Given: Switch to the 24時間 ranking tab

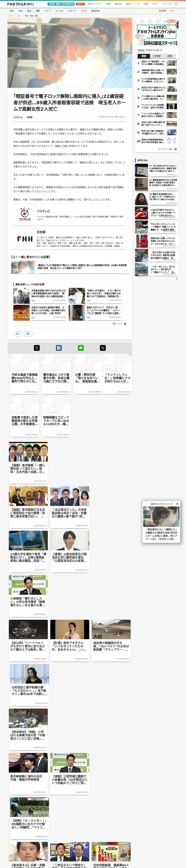Looking at the screenshot, I should coord(157,56).
